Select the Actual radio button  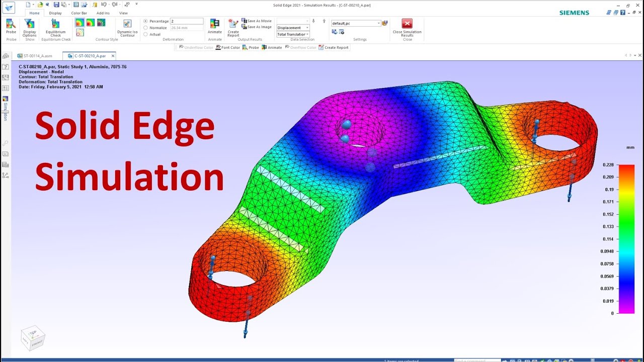pyautogui.click(x=146, y=34)
